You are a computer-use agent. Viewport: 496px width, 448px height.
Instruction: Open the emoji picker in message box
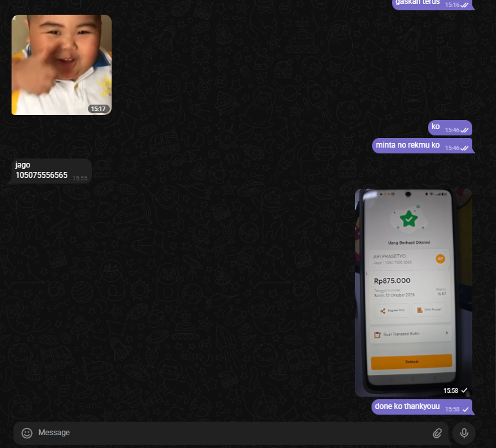click(27, 433)
